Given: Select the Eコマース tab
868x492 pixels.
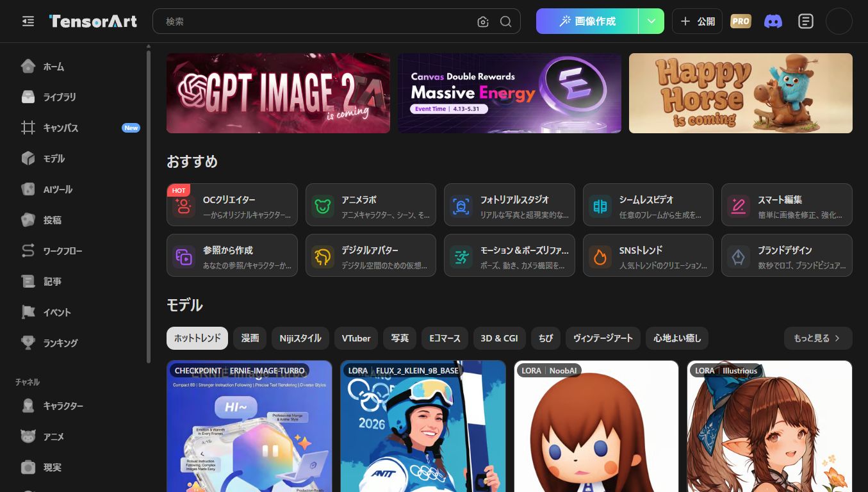Looking at the screenshot, I should [x=445, y=338].
